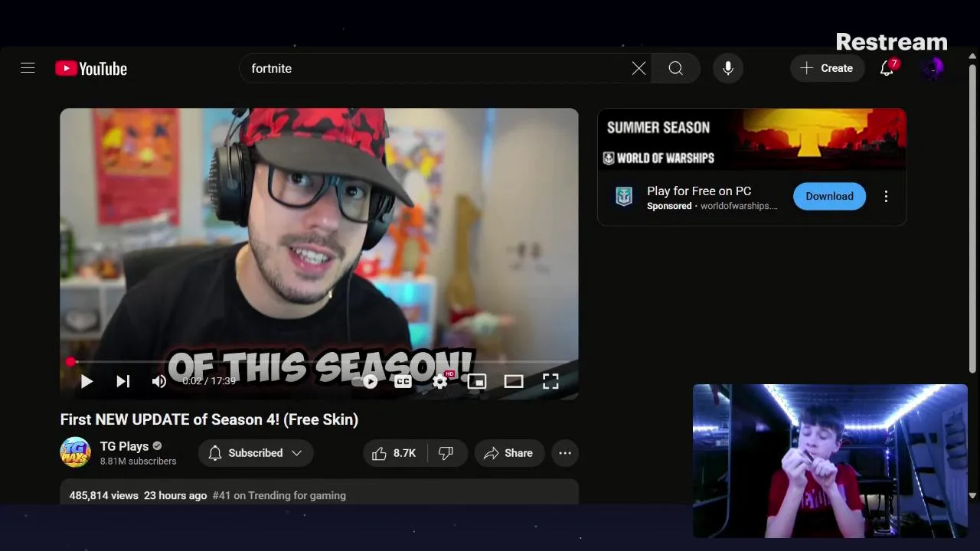The image size is (980, 551).
Task: Click the World of Warships ad logo
Action: point(624,197)
